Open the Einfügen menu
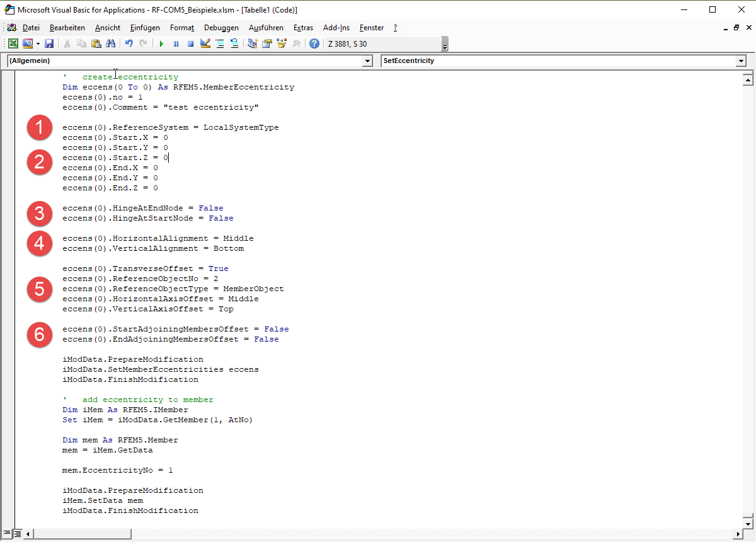This screenshot has height=542, width=756. [x=145, y=28]
